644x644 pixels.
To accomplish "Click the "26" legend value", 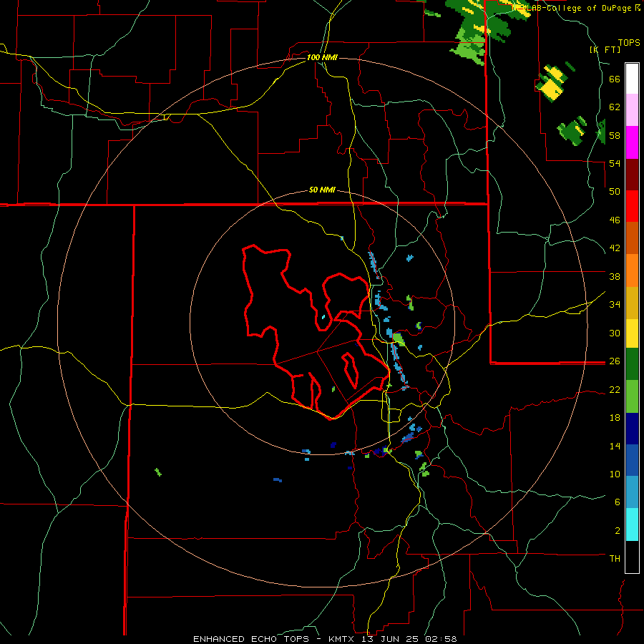I will point(615,361).
